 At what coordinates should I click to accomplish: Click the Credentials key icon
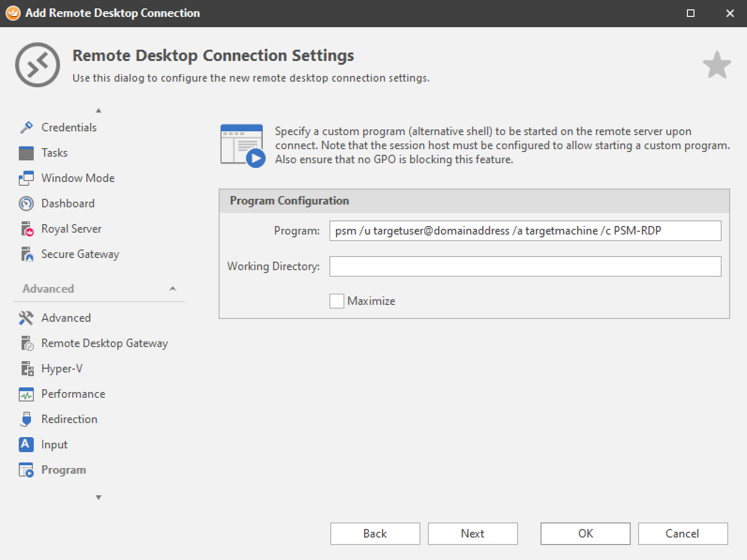tap(26, 127)
